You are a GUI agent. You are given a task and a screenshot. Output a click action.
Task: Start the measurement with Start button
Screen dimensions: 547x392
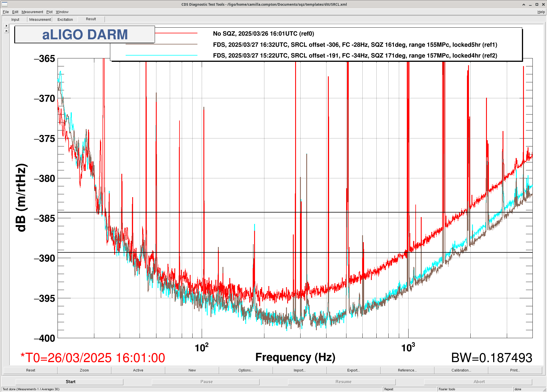tap(70, 382)
